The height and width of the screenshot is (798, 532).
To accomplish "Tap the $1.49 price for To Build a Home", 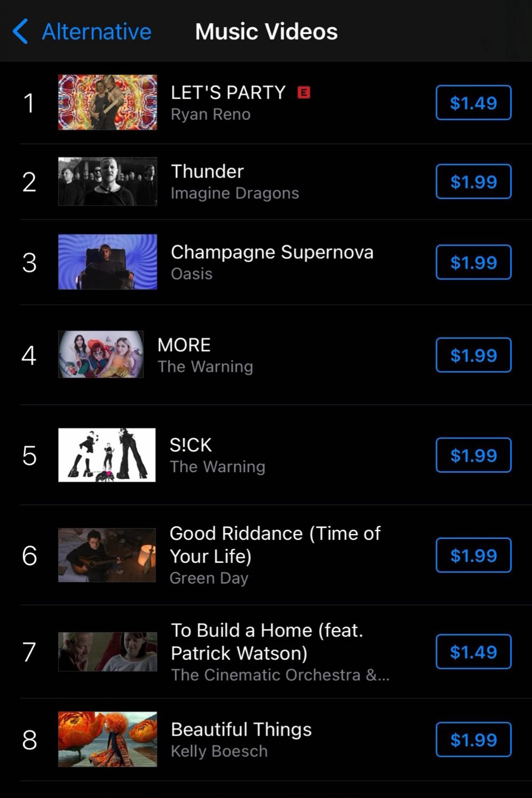I will click(x=473, y=652).
